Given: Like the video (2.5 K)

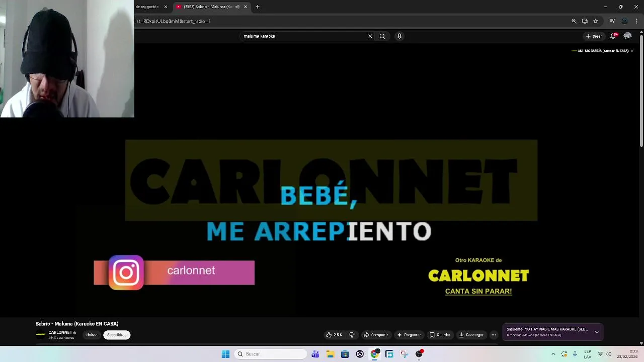Looking at the screenshot, I should 334,335.
